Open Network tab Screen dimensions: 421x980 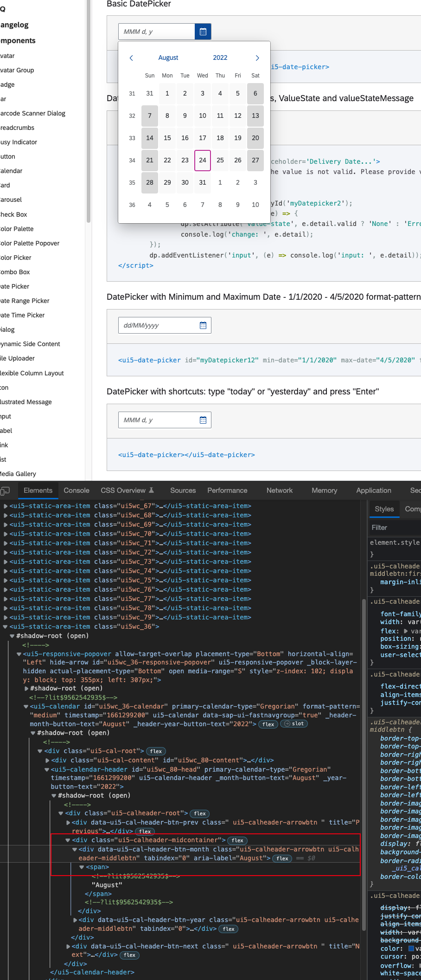click(280, 490)
